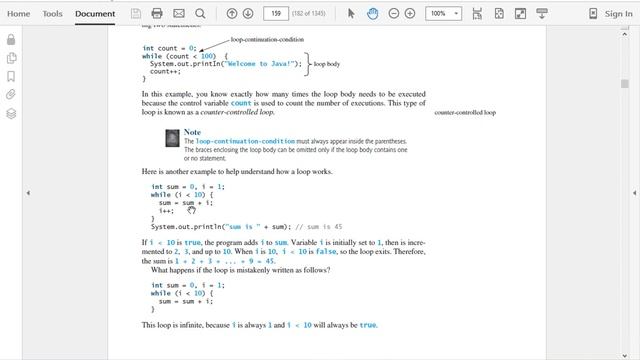Switch to the Tools tab

coord(52,13)
